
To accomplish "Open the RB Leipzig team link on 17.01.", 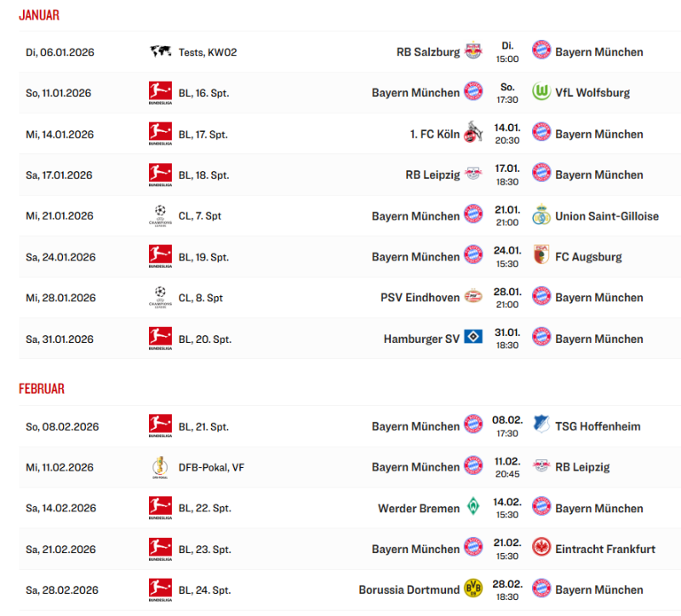I will (432, 174).
